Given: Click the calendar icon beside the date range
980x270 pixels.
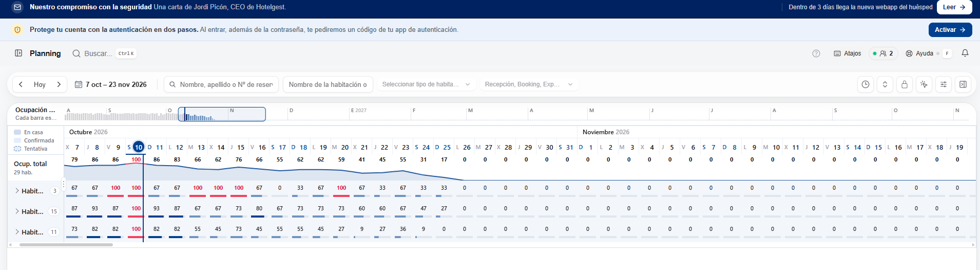Looking at the screenshot, I should click(x=79, y=84).
